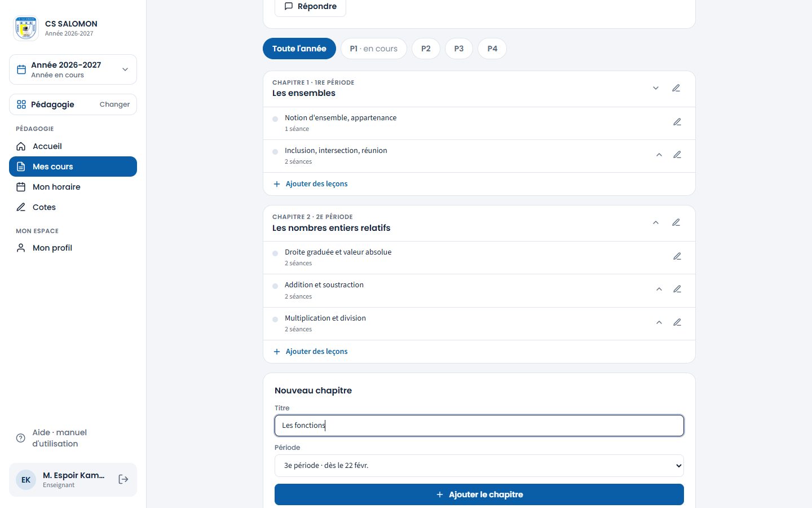Click the logout icon beside M. Espoir

[x=123, y=479]
